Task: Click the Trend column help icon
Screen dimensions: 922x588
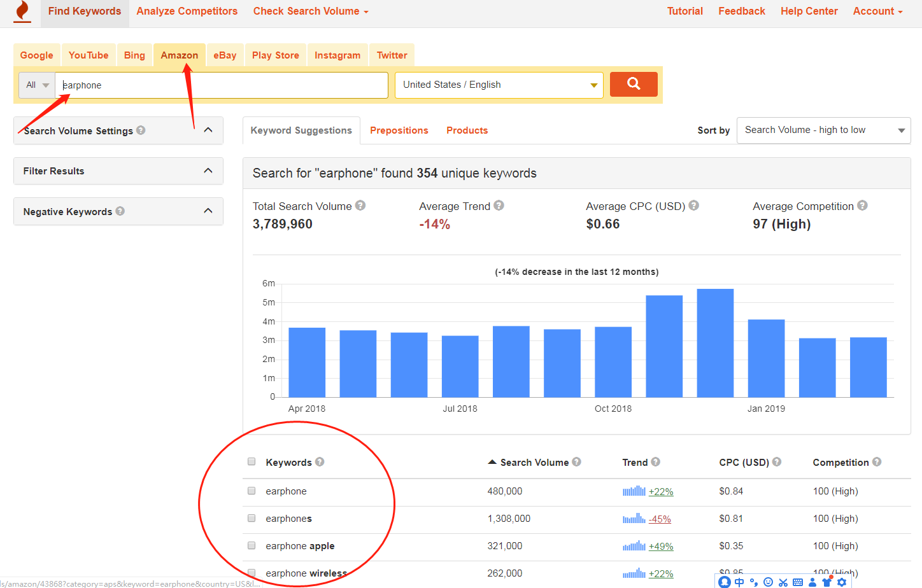Action: 655,461
